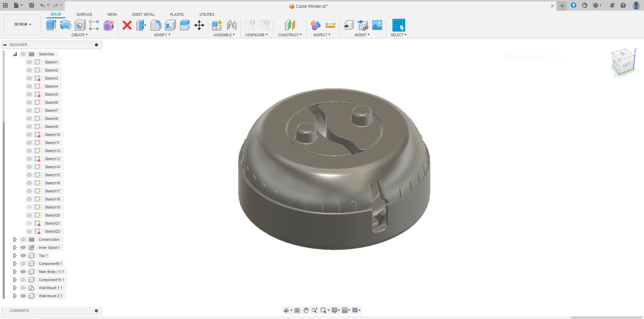Click the Create Form purple icon
644x319 pixels.
pyautogui.click(x=109, y=25)
